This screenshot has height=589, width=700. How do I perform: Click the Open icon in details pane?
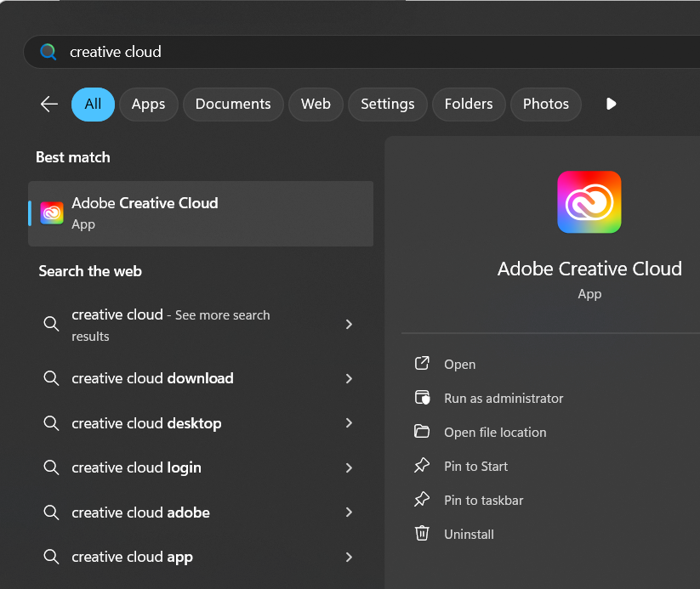point(422,364)
